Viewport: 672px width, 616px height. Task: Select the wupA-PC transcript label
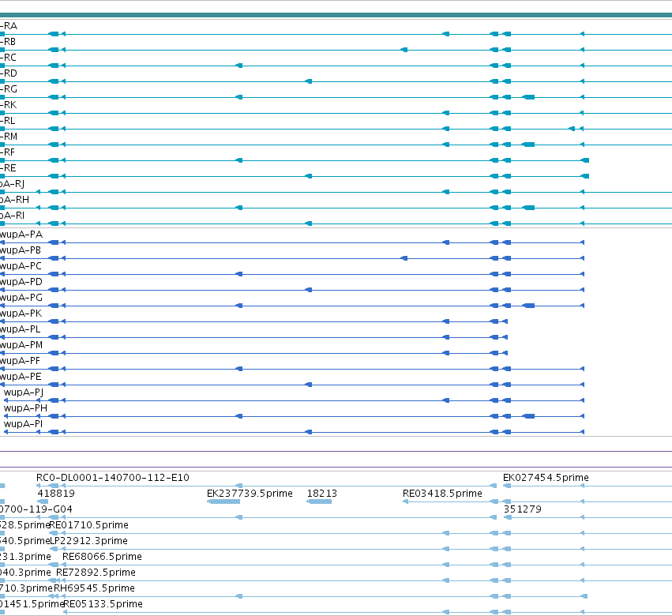coord(21,266)
